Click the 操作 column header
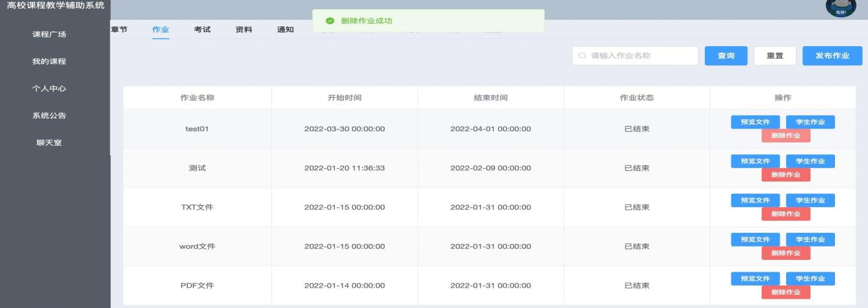Screen dimensions: 868x308 (782, 98)
